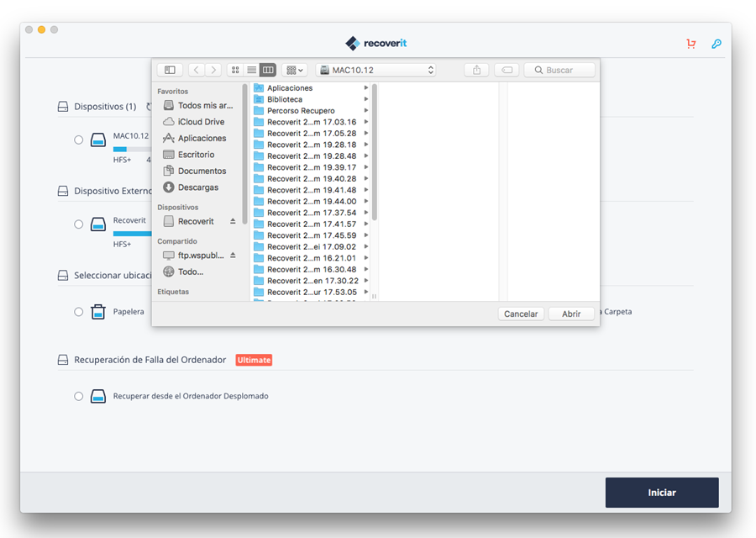The image size is (756, 538).
Task: Click the crashed computer recovery drive icon
Action: tap(98, 396)
